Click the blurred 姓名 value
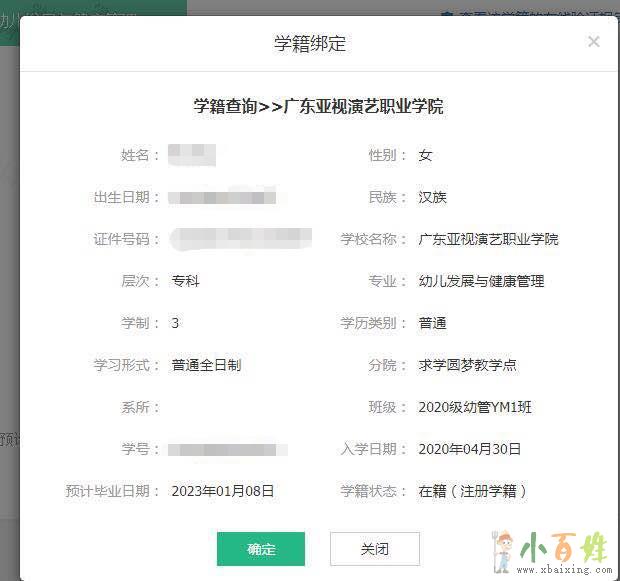This screenshot has height=581, width=620. 191,155
